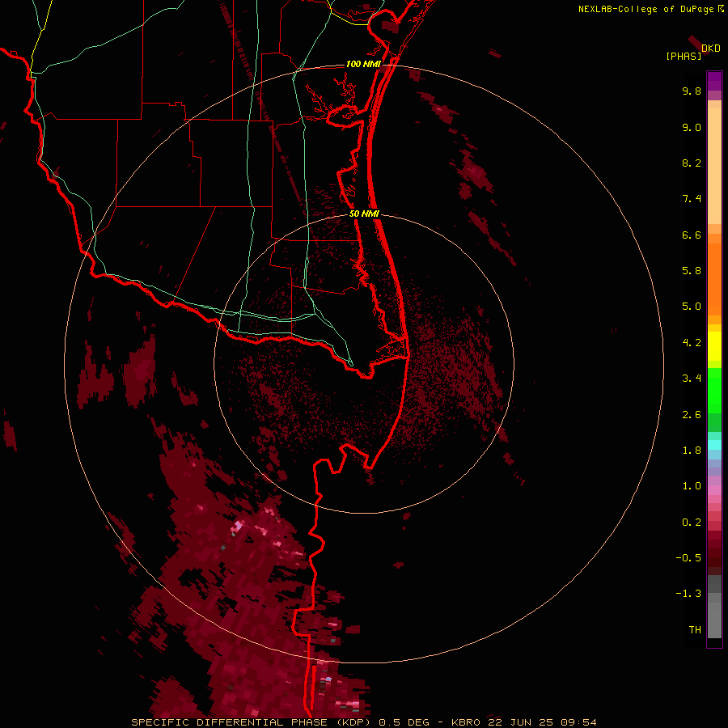Screen dimensions: 728x728
Task: Click the 09:54 timestamp in the caption
Action: click(578, 722)
